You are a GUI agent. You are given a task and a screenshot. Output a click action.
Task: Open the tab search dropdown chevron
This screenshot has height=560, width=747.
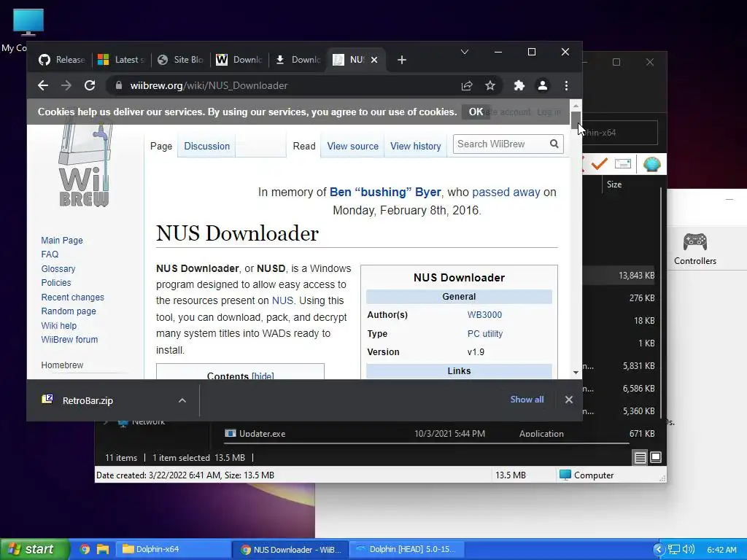click(465, 52)
